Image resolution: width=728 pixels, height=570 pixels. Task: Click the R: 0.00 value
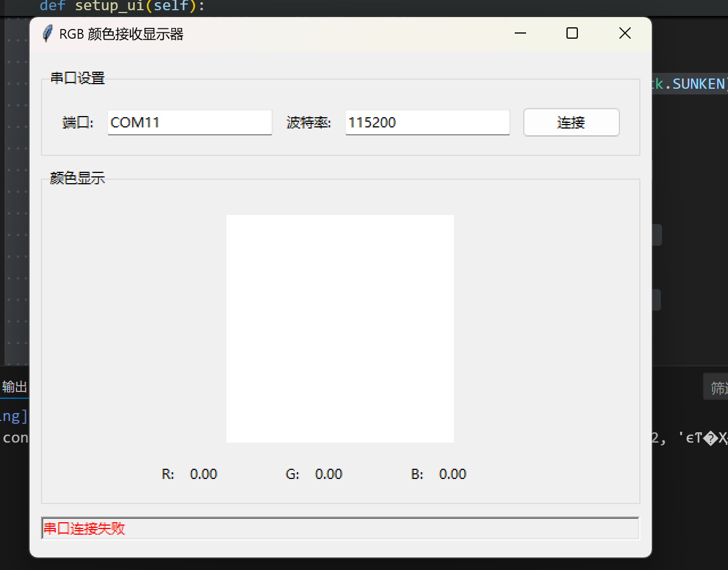204,474
